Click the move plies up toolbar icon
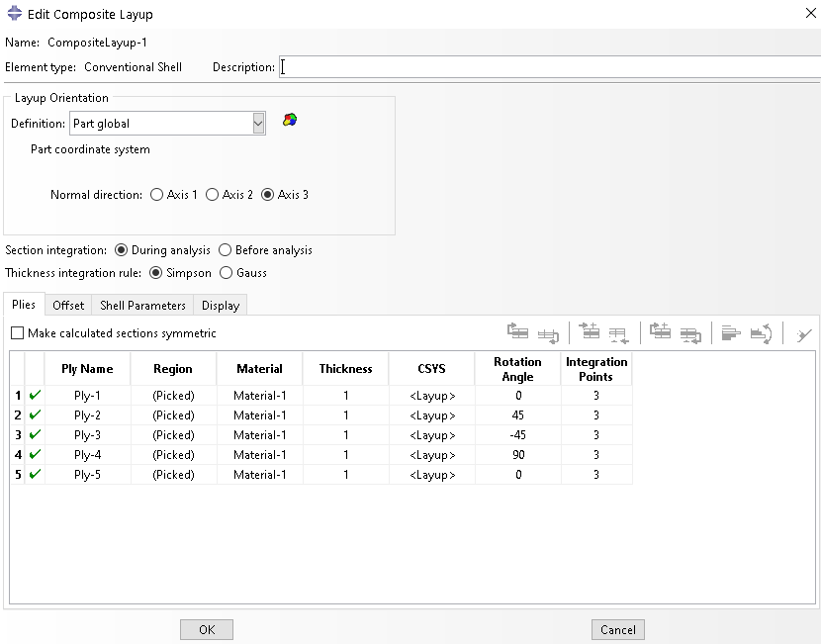The width and height of the screenshot is (821, 644). pos(518,333)
